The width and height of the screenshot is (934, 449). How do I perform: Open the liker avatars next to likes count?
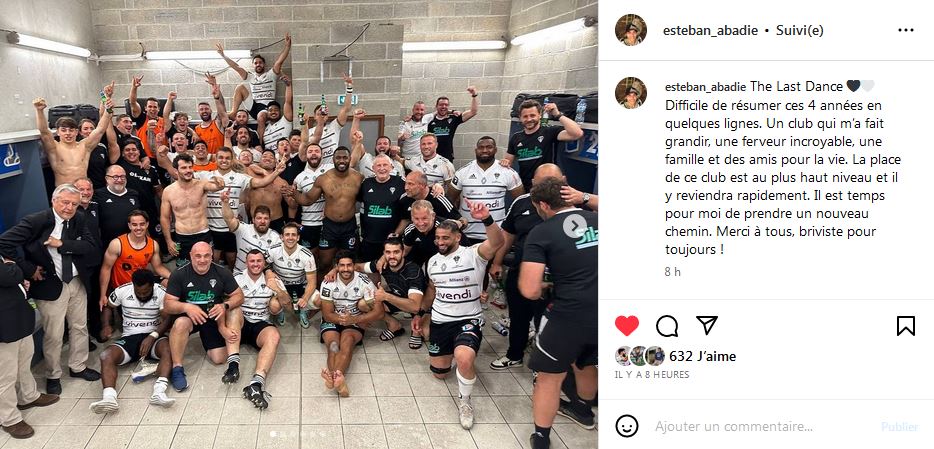click(x=640, y=356)
